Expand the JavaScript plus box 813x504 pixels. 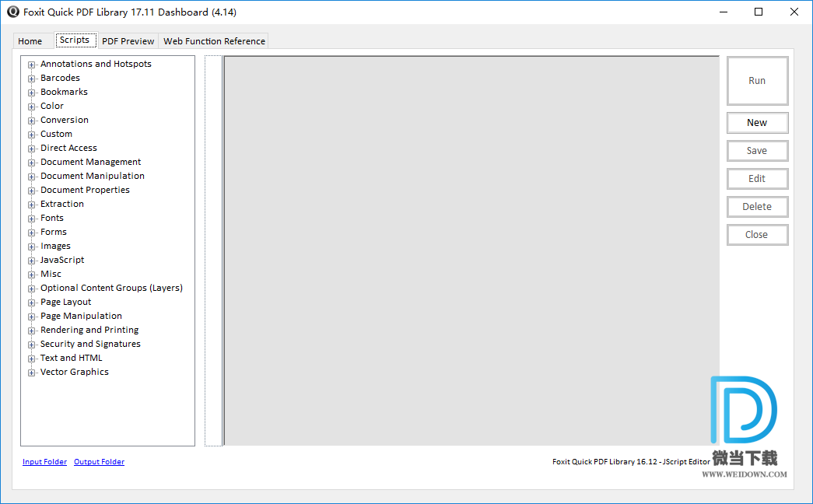tap(32, 261)
